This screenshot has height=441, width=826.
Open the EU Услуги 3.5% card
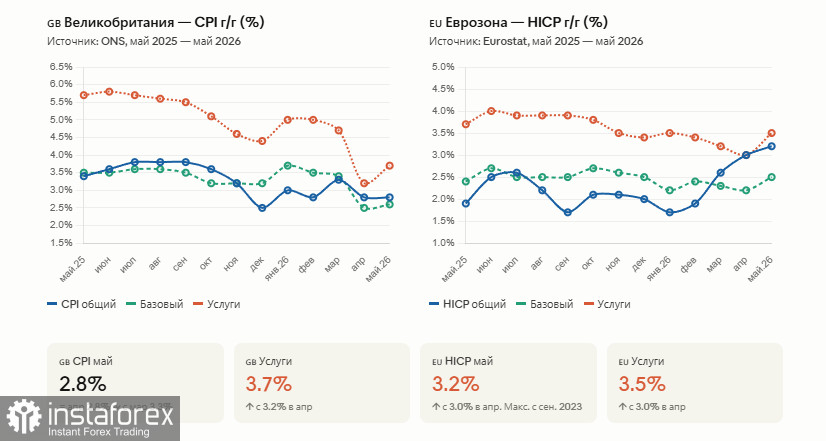pyautogui.click(x=695, y=383)
